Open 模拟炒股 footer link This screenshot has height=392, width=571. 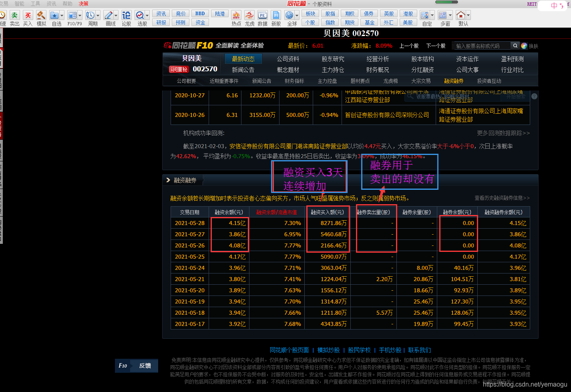(x=329, y=350)
